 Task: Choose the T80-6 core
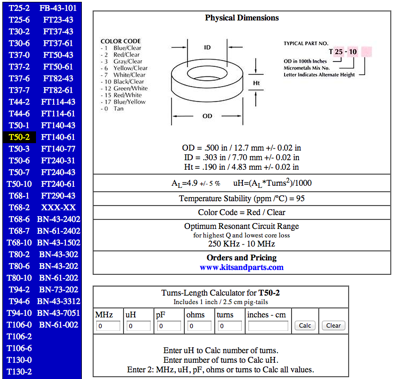[x=19, y=266]
